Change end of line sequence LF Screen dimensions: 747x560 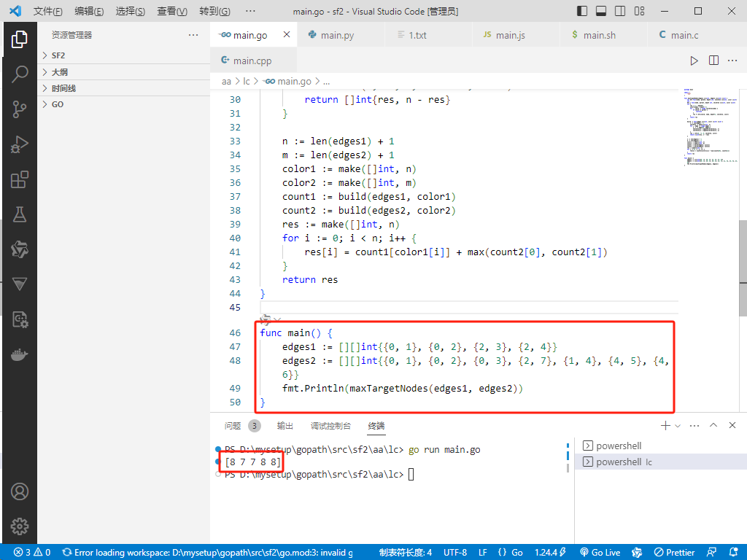(x=483, y=553)
